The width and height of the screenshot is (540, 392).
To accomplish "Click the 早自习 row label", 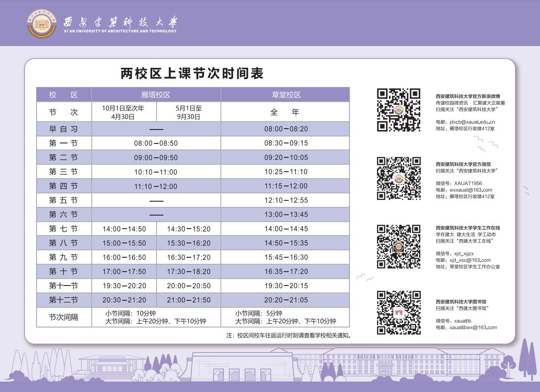I will coord(63,129).
